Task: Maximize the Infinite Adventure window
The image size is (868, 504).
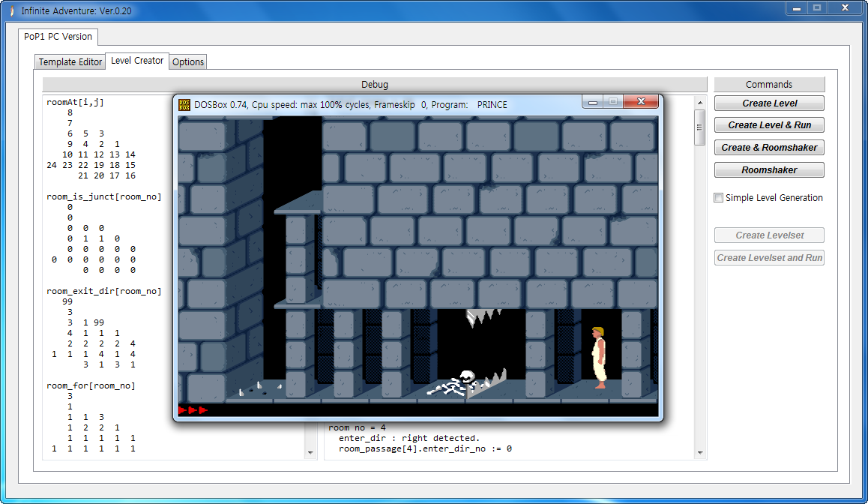Action: click(x=817, y=8)
